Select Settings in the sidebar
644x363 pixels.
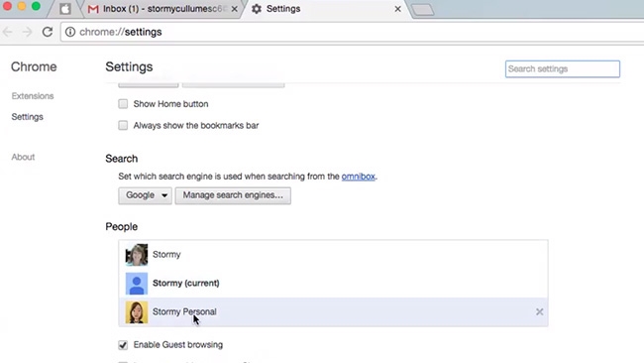(27, 117)
